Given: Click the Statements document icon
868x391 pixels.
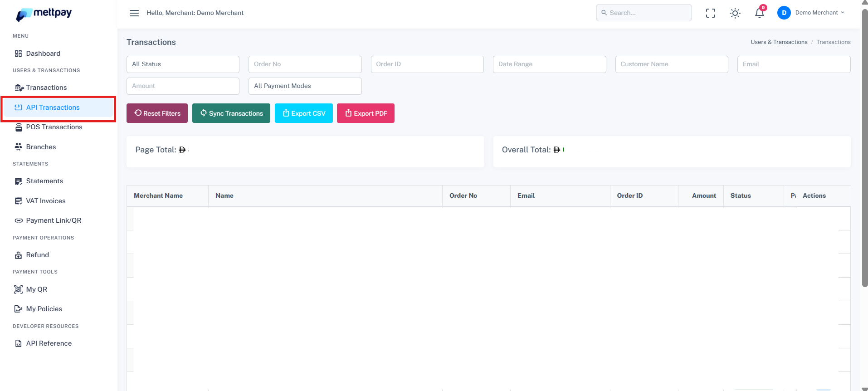Looking at the screenshot, I should (19, 181).
